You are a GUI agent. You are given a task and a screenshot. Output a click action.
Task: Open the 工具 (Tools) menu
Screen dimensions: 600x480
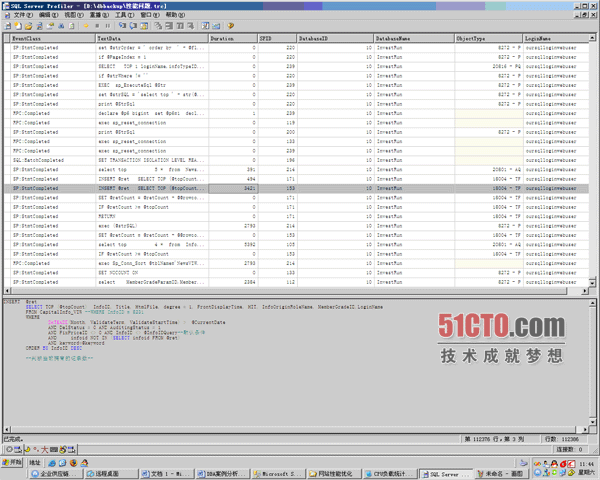click(x=121, y=16)
